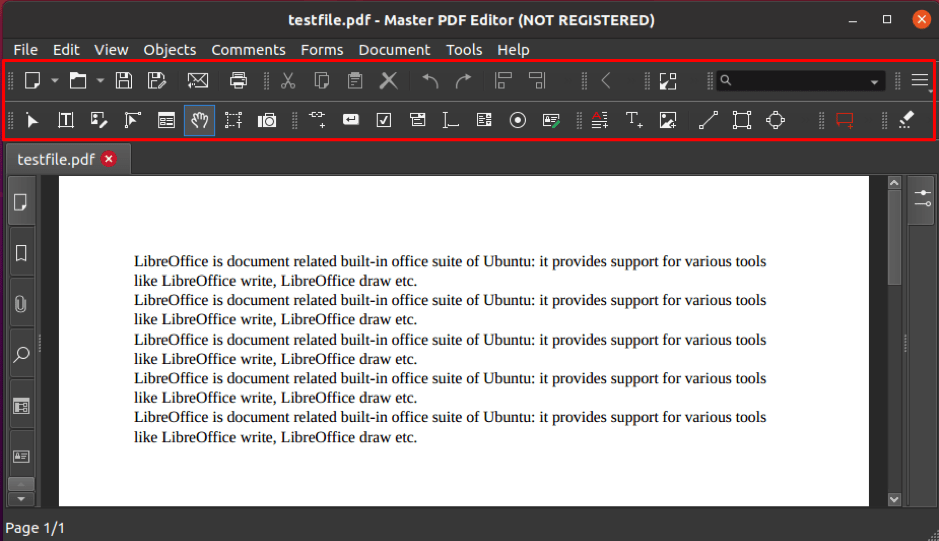Insert a Signature field
This screenshot has height=541, width=939.
551,120
